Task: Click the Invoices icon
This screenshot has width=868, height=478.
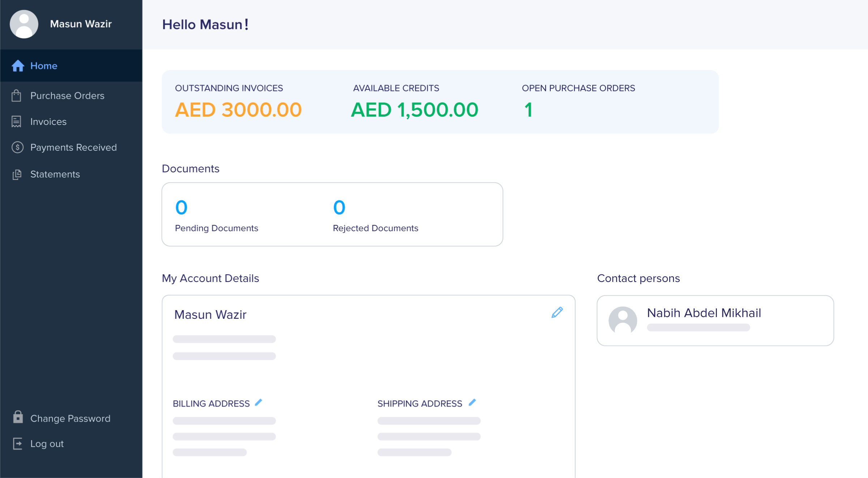Action: click(17, 121)
